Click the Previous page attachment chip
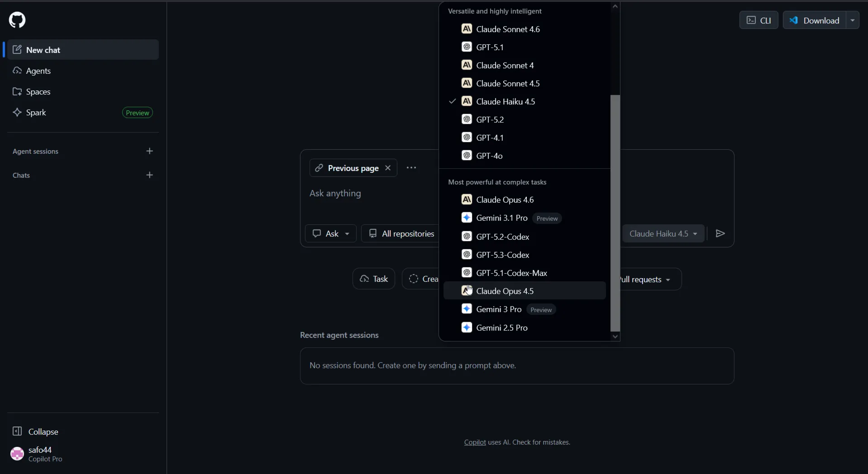This screenshot has height=474, width=868. tap(353, 168)
